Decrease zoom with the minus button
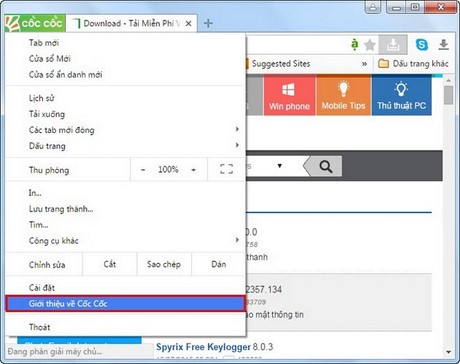The height and width of the screenshot is (364, 460). [143, 170]
